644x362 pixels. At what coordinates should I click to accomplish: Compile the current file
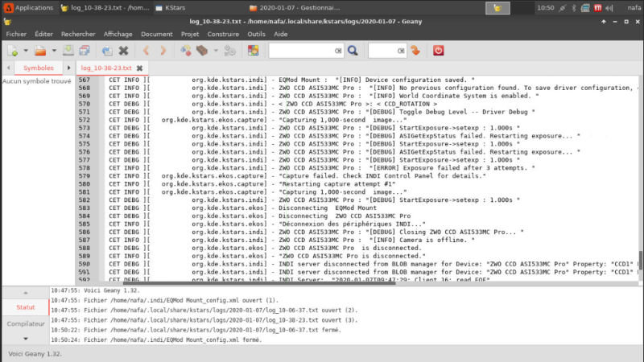click(x=186, y=51)
